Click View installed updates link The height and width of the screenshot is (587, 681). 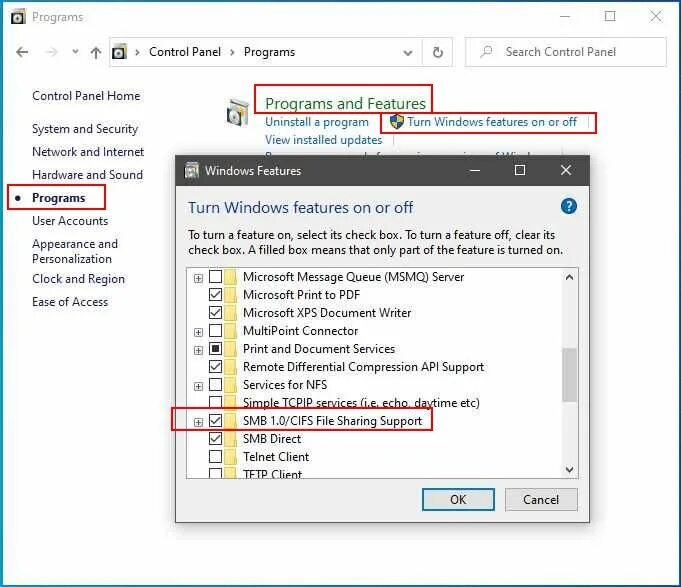pos(324,140)
